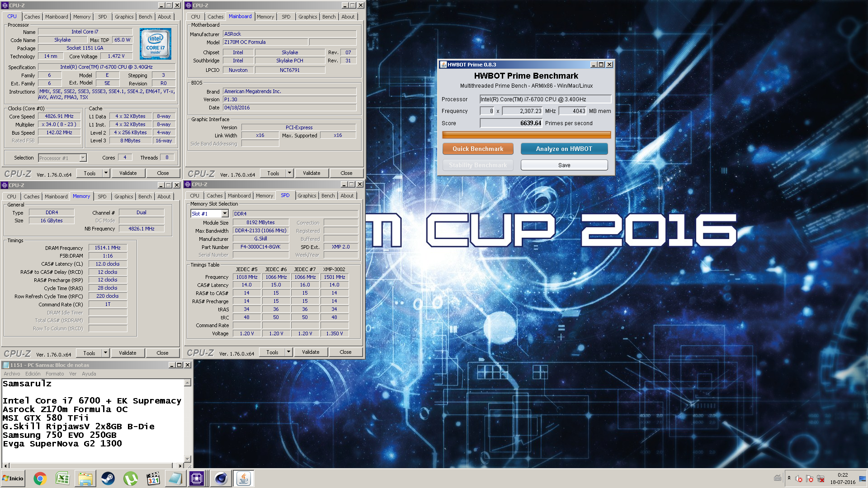The image size is (868, 488).
Task: Click the tray Action Center flag icon
Action: point(810,479)
